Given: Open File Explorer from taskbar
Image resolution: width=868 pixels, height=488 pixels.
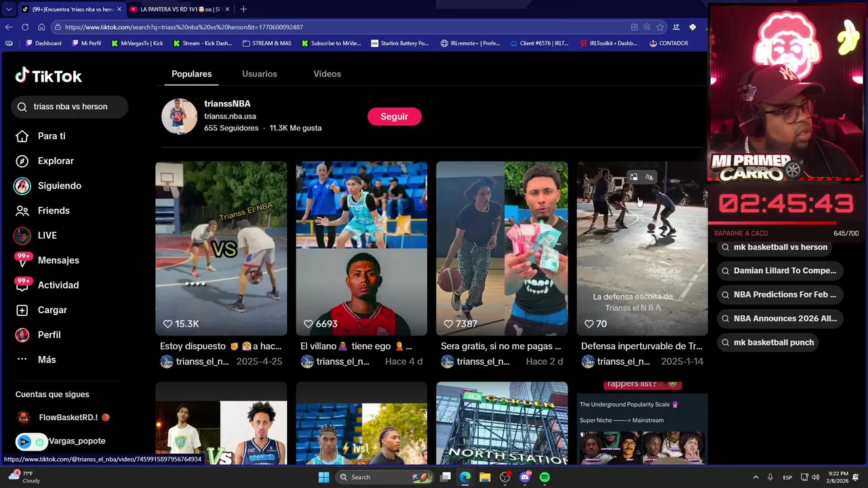Looking at the screenshot, I should click(485, 477).
